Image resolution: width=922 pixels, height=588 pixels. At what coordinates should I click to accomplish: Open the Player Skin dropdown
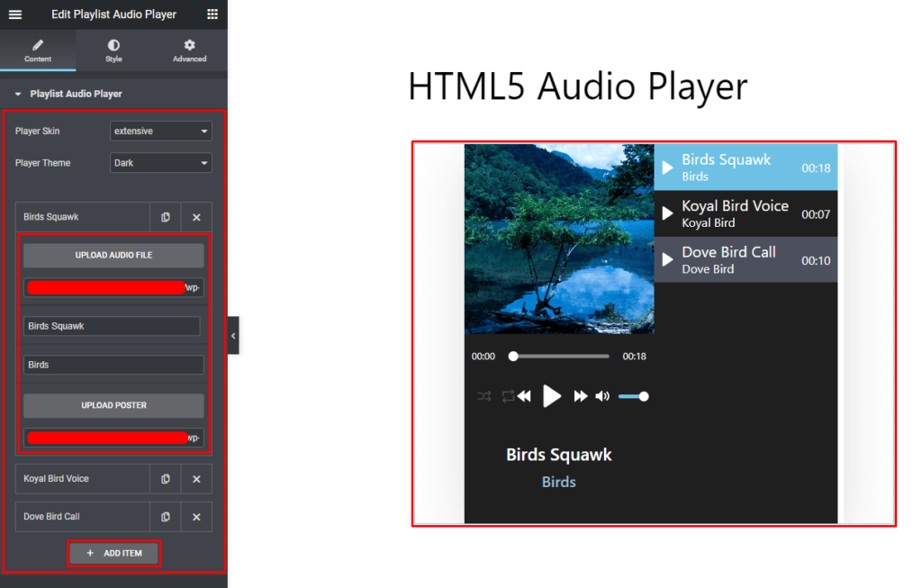pyautogui.click(x=160, y=131)
